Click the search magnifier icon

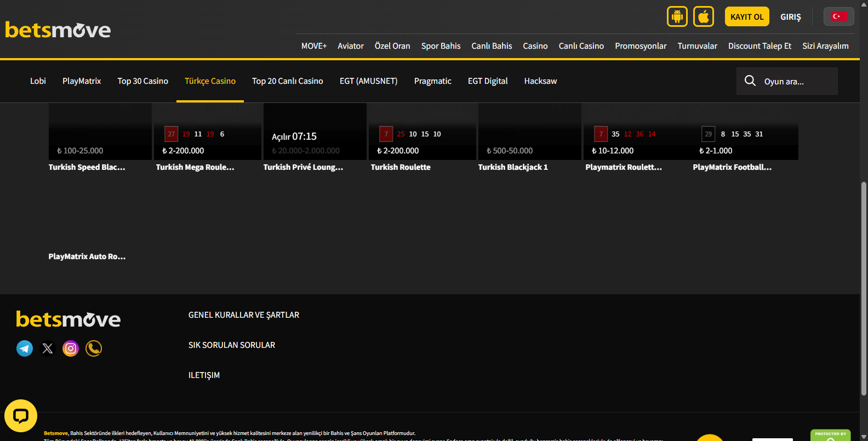point(750,81)
